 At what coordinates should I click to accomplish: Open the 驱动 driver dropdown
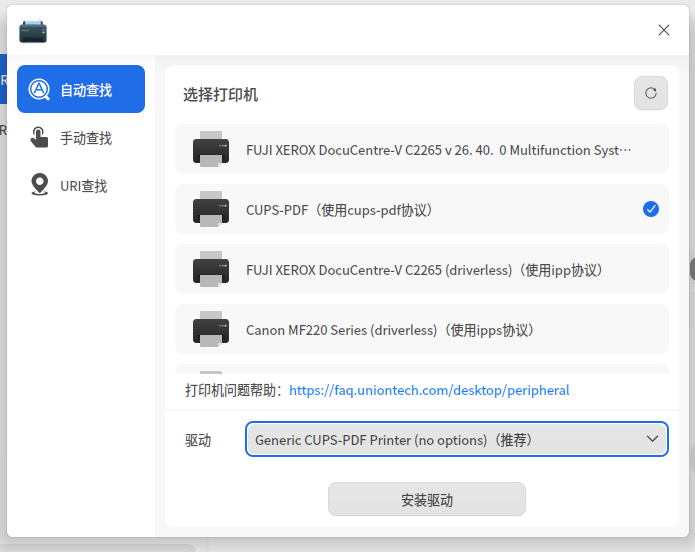click(x=457, y=439)
